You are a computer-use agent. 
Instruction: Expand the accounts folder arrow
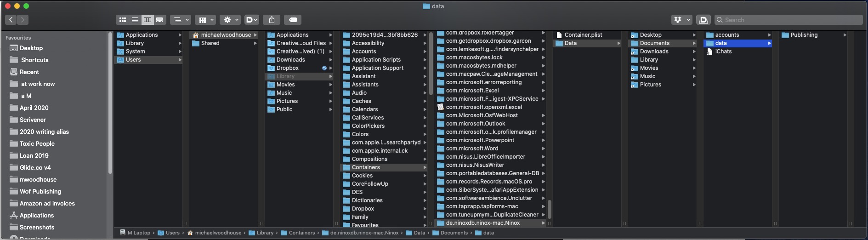click(769, 35)
